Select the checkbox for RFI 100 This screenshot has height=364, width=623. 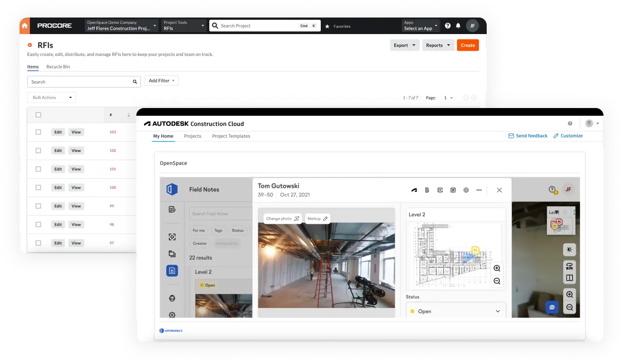click(38, 187)
